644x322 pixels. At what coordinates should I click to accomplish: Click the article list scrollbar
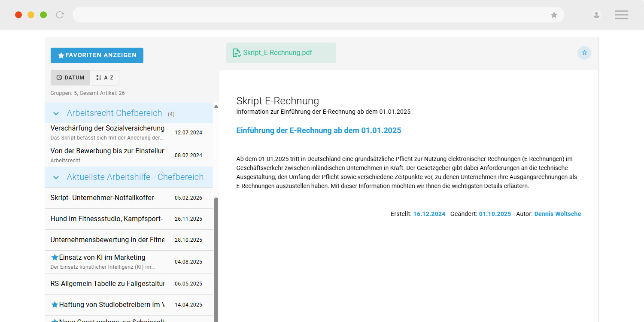click(216, 259)
